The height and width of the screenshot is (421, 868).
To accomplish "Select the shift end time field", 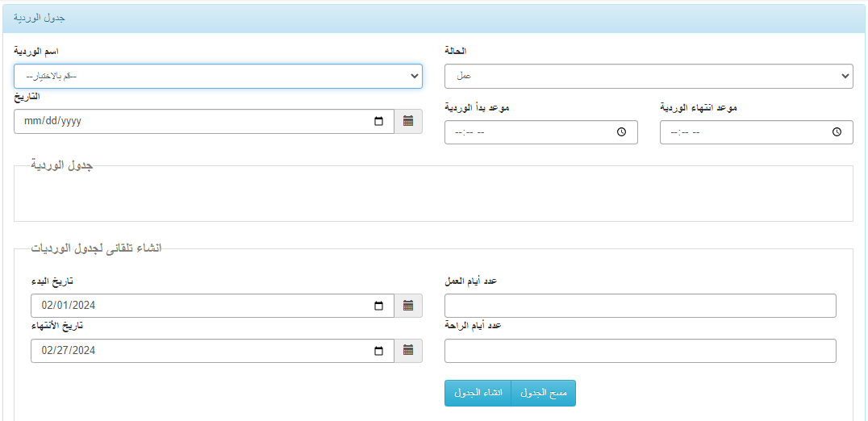I will [x=756, y=132].
